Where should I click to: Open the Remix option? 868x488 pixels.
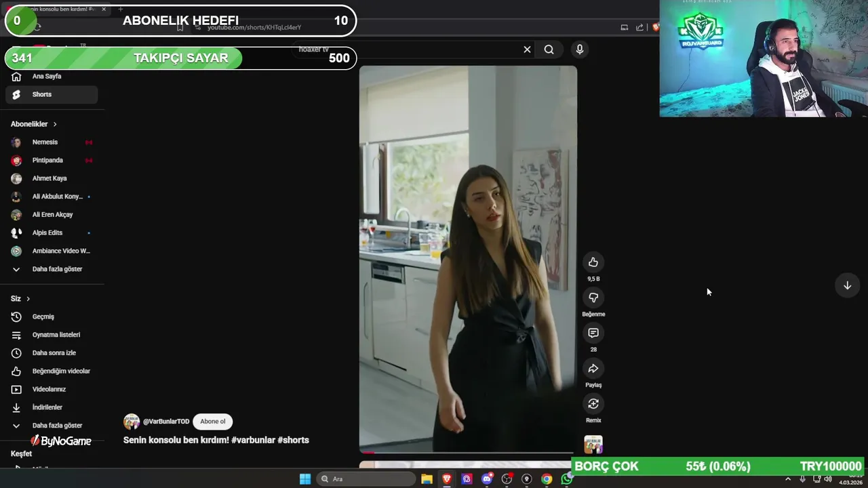tap(593, 404)
